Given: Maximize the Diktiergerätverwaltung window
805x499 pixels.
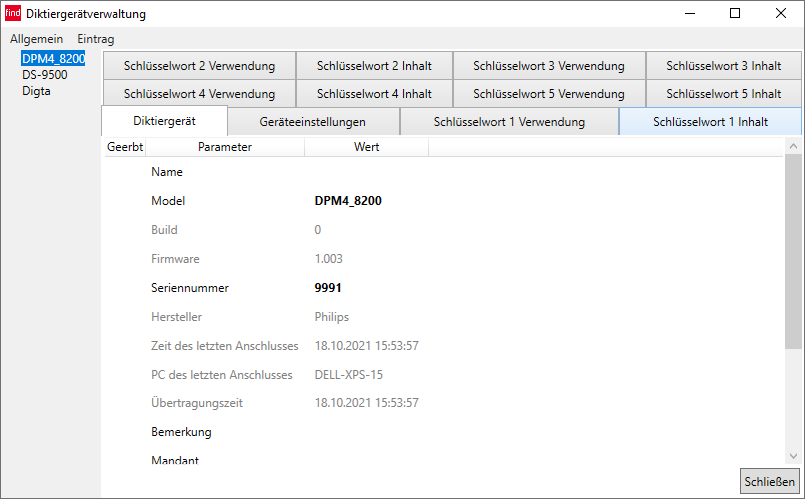Looking at the screenshot, I should [x=735, y=13].
